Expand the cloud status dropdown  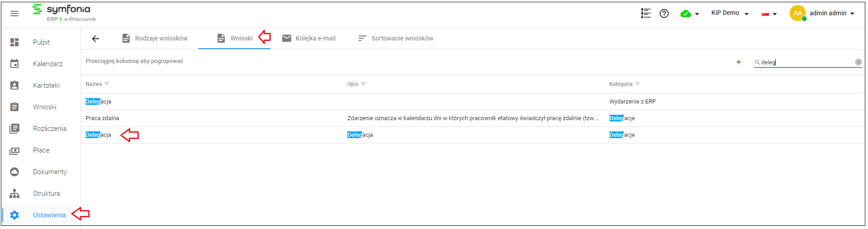(690, 14)
